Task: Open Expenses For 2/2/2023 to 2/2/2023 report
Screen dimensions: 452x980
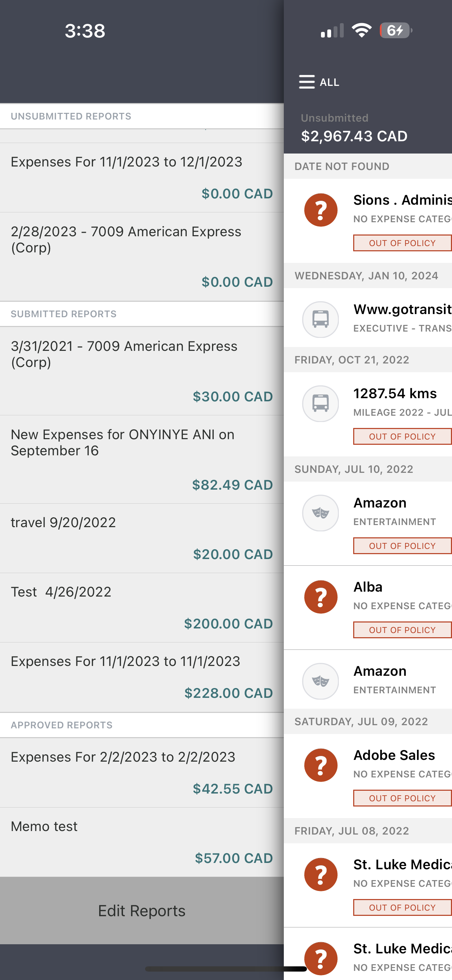Action: tap(142, 773)
